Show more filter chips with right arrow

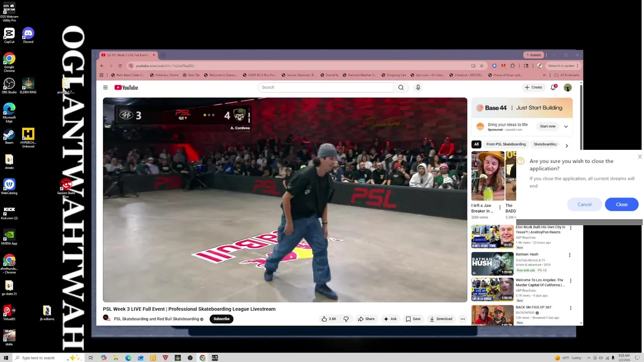567,146
